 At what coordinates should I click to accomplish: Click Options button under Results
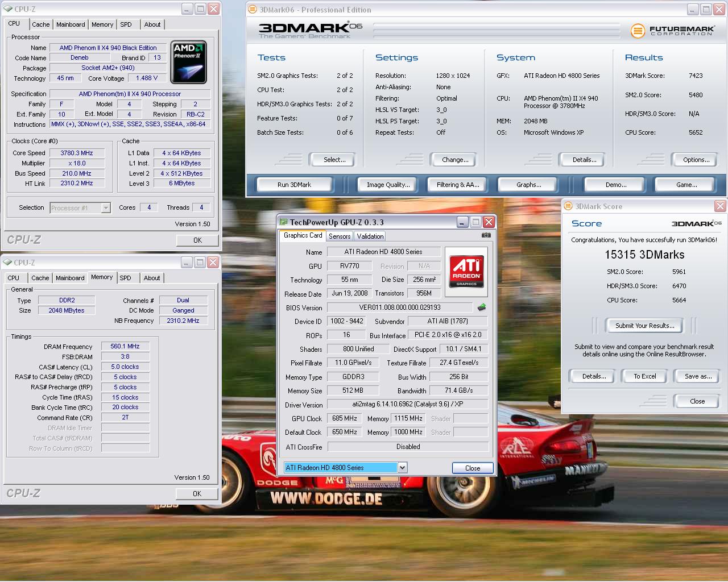(696, 160)
